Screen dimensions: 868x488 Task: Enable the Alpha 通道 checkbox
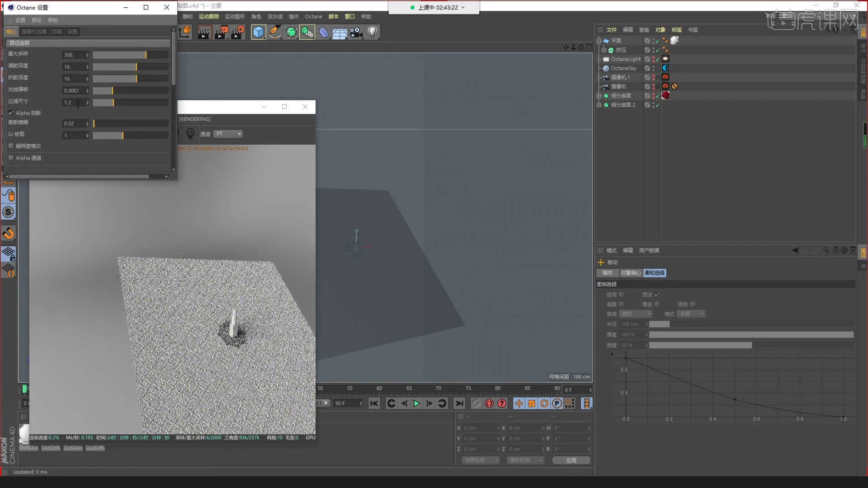[x=11, y=158]
